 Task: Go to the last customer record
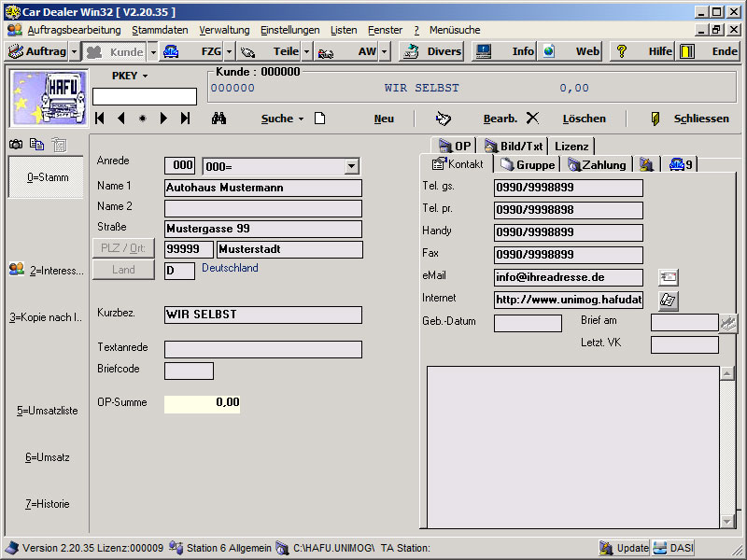(x=186, y=119)
